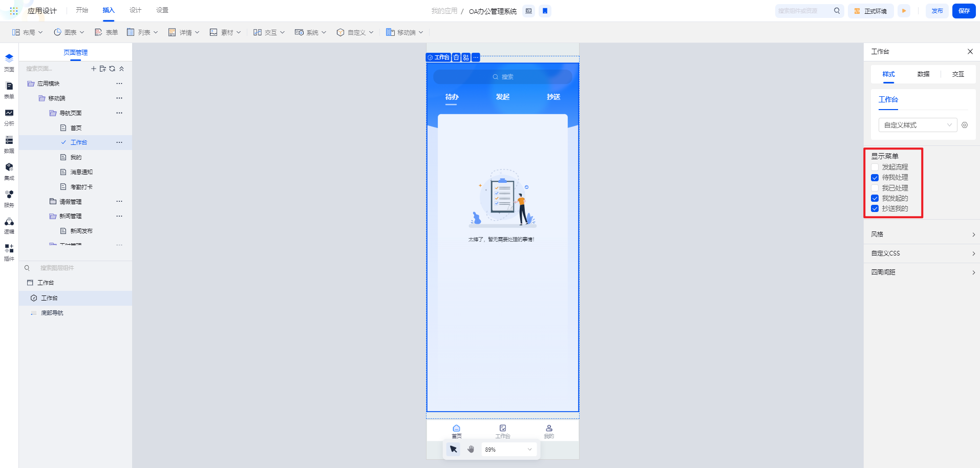Open the 列表 dropdown in the toolbar

(143, 32)
